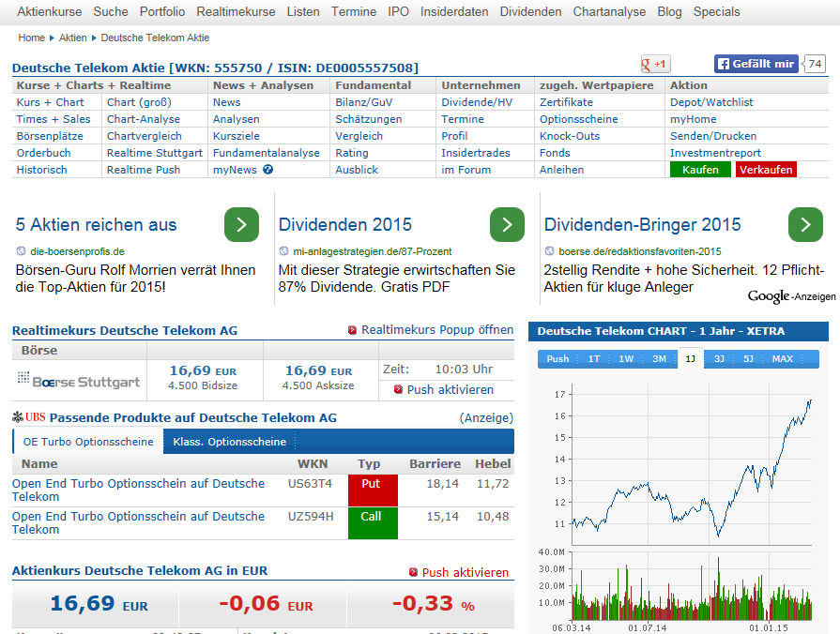This screenshot has width=840, height=634.
Task: Click the green Kaufen button
Action: coord(700,169)
